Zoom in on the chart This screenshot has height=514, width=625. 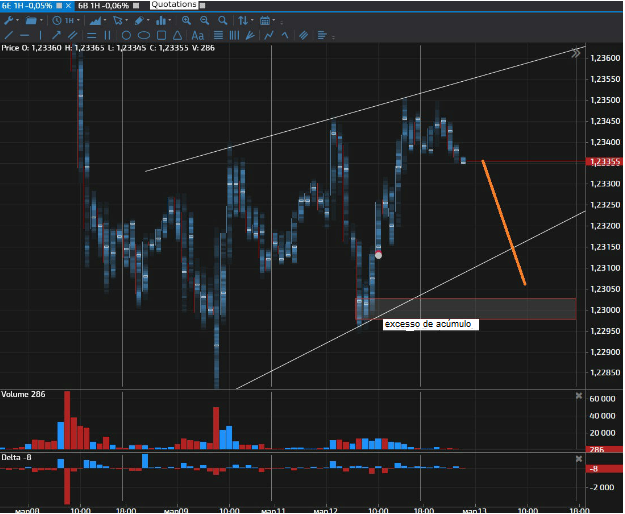click(x=187, y=21)
